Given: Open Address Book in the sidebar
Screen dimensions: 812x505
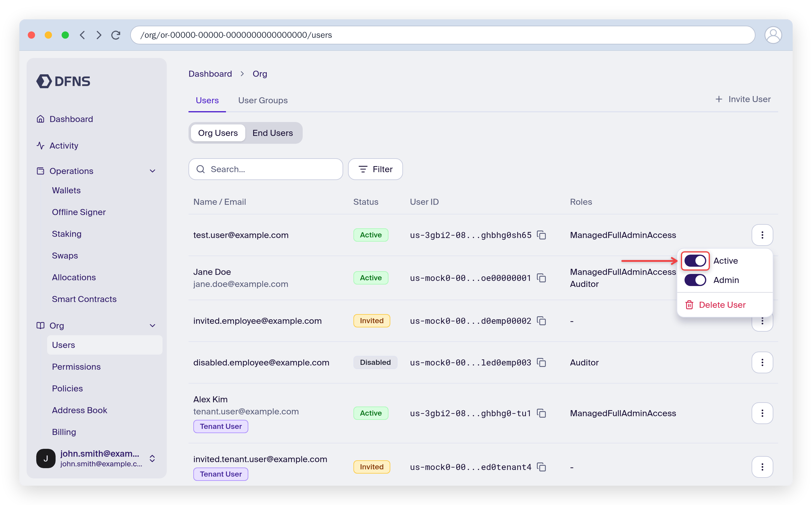Looking at the screenshot, I should [x=79, y=410].
